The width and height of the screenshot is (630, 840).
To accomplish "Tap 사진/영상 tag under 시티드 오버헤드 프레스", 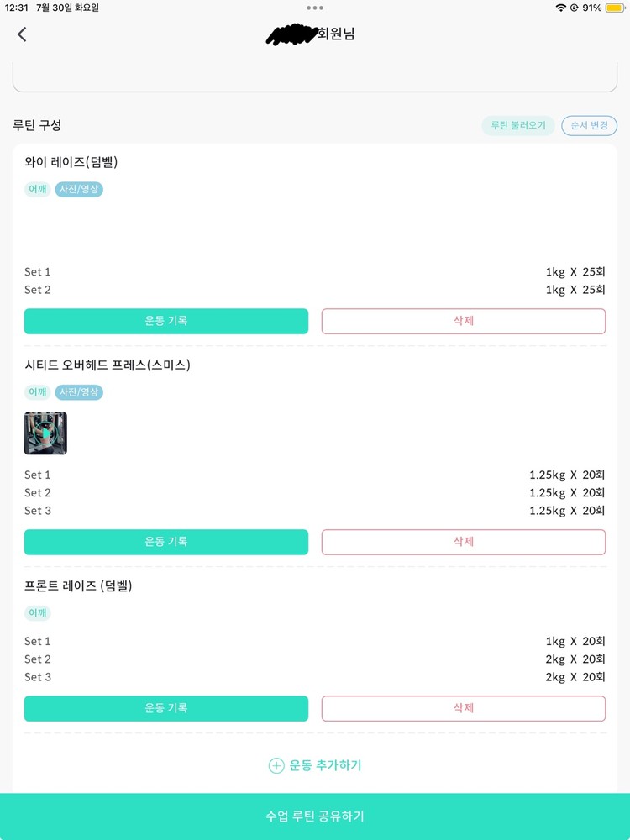I will [x=79, y=392].
